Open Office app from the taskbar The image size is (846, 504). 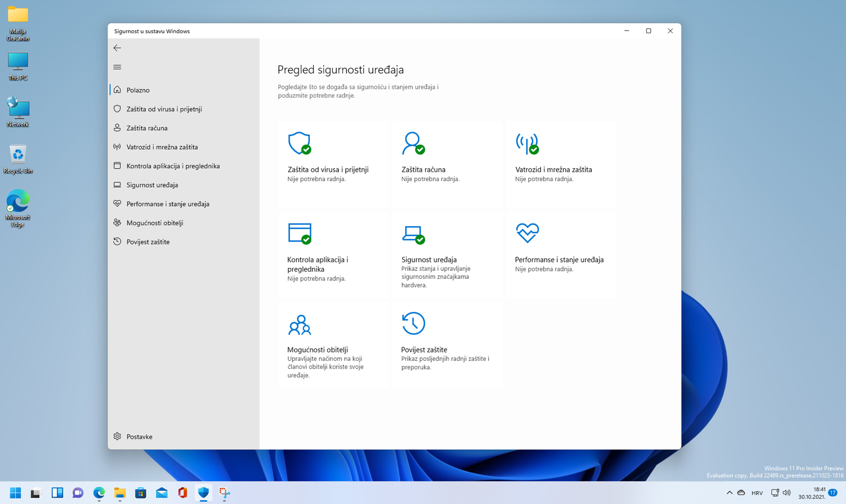tap(182, 493)
